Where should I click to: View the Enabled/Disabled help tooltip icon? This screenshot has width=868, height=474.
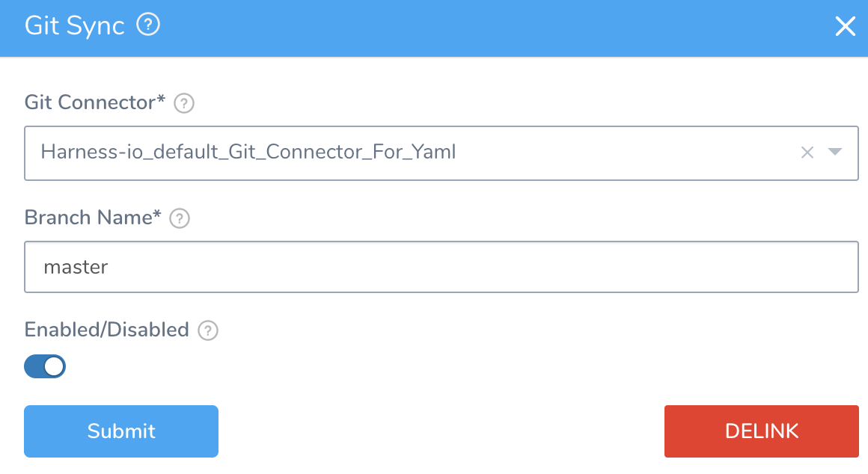(x=207, y=330)
